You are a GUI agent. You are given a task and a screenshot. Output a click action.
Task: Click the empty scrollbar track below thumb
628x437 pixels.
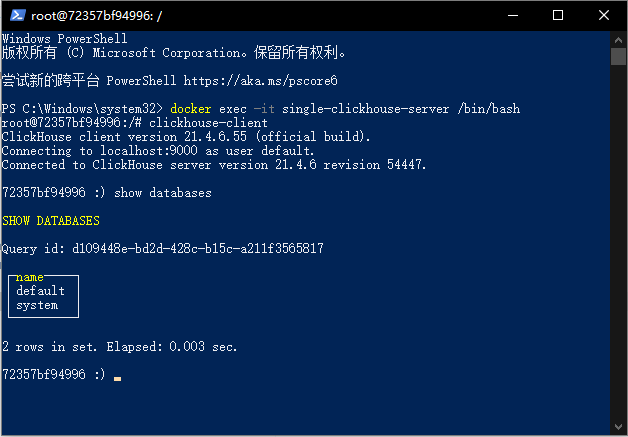[x=618, y=242]
